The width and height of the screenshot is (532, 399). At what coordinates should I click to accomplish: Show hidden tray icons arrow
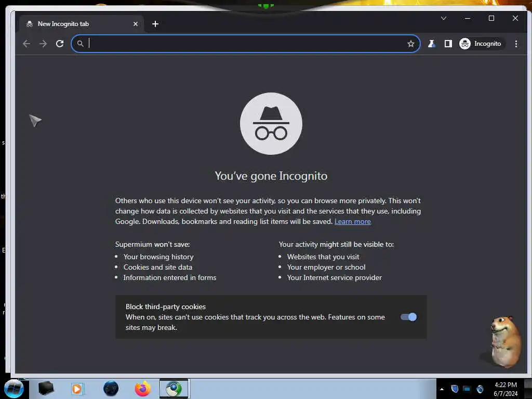coord(442,389)
